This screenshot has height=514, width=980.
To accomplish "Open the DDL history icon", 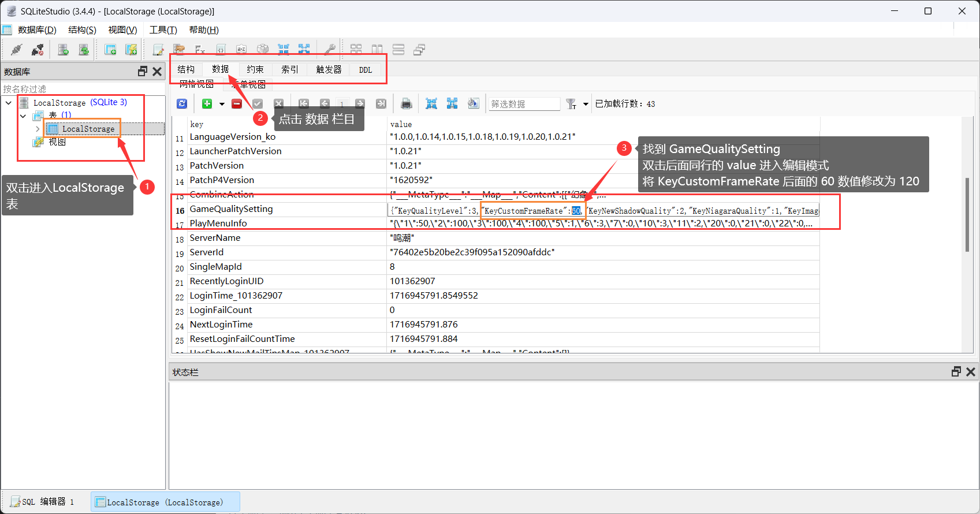I will point(179,50).
